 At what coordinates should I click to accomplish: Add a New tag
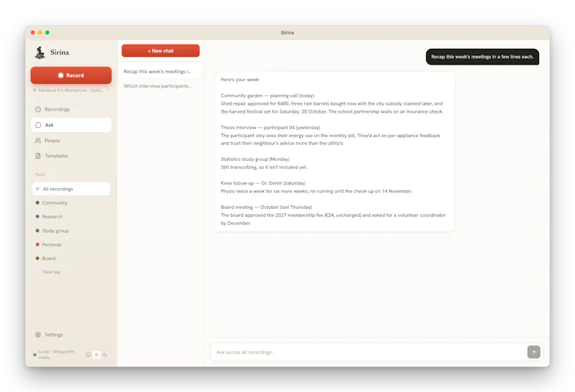point(51,272)
